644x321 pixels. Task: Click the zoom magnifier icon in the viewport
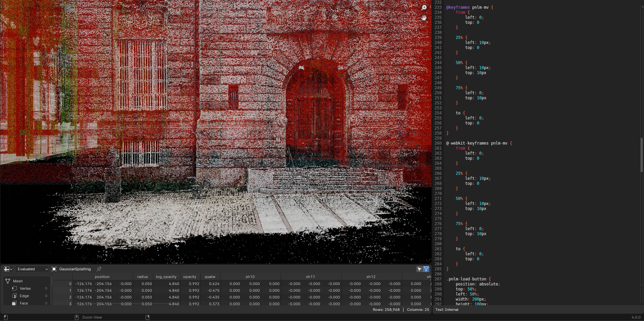click(x=424, y=8)
